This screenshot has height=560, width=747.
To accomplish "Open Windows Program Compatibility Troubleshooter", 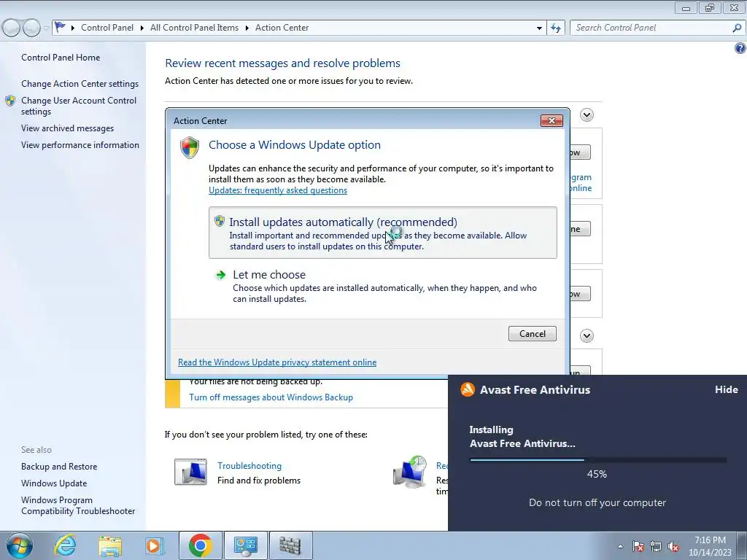I will pos(78,505).
